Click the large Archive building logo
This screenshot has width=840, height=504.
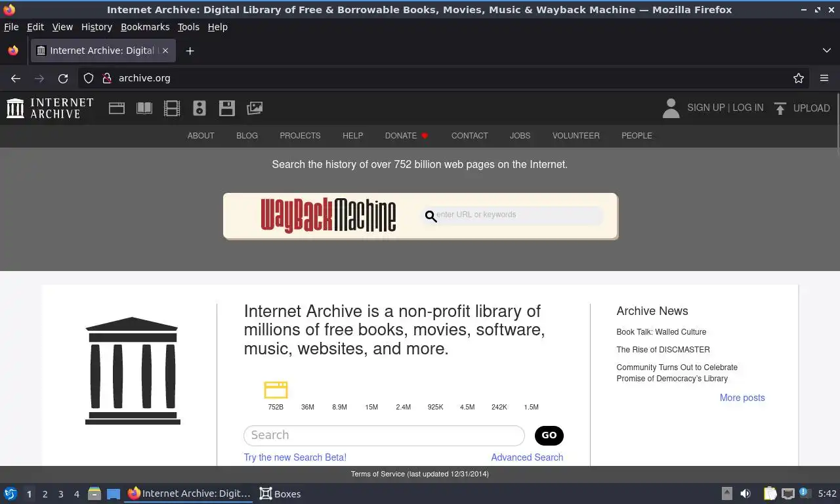[132, 371]
